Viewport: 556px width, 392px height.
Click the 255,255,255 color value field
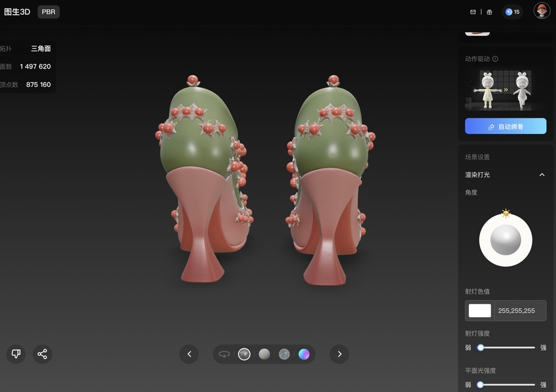click(520, 311)
